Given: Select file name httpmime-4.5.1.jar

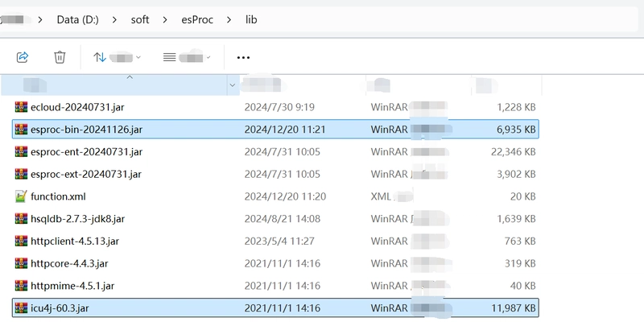Looking at the screenshot, I should click(x=72, y=286).
